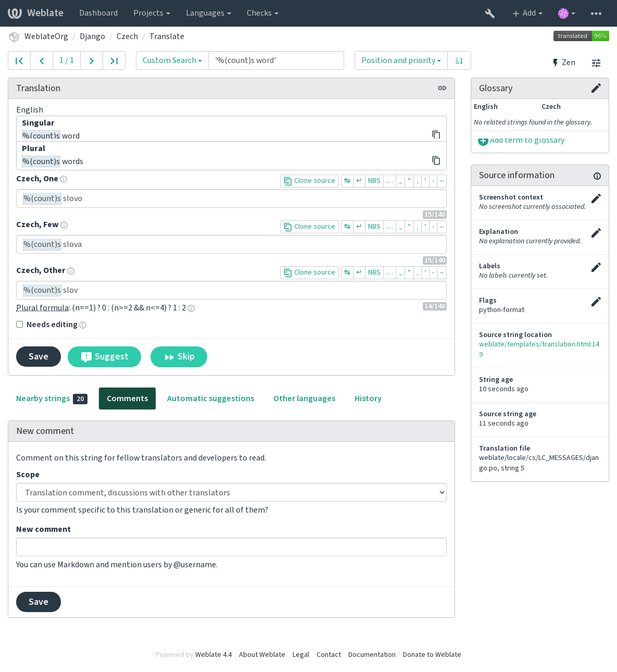The image size is (617, 672).
Task: Clone source for Czech, One
Action: [309, 181]
